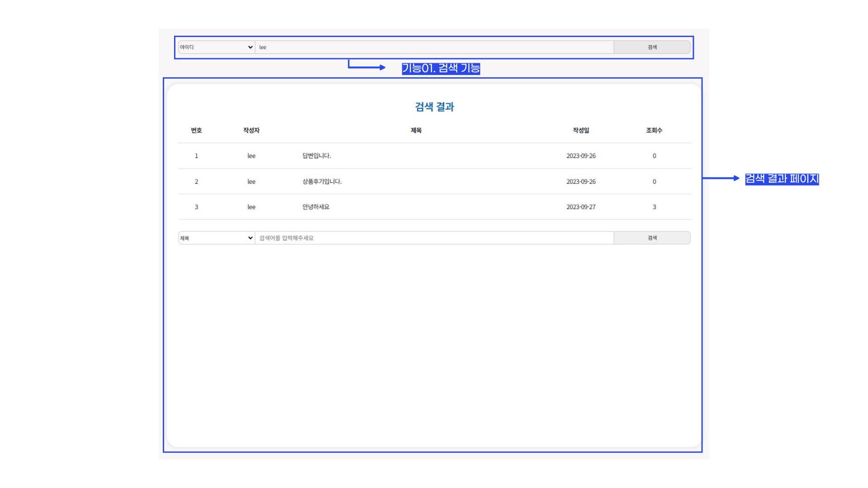
Task: Click the top search field containing 'lee'
Action: click(x=434, y=47)
